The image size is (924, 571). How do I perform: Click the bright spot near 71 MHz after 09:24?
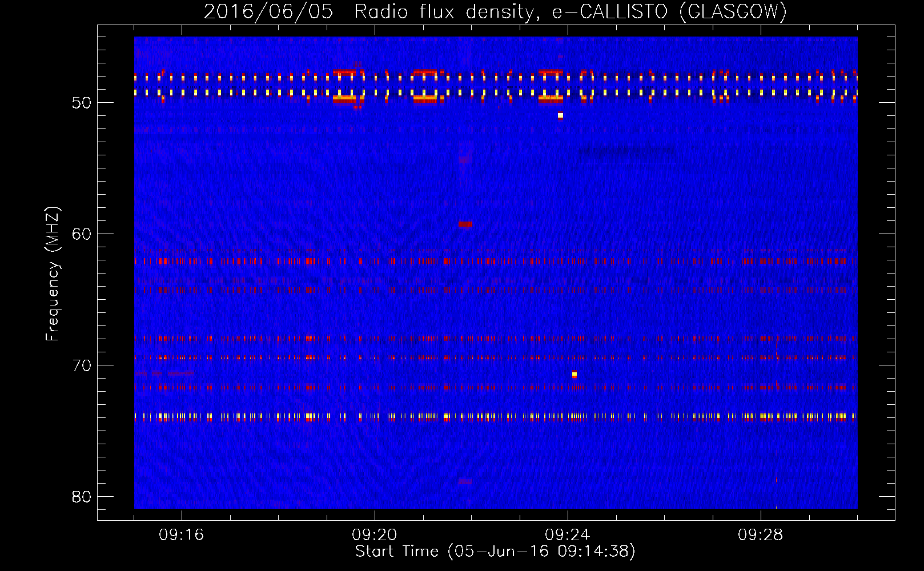pyautogui.click(x=575, y=375)
